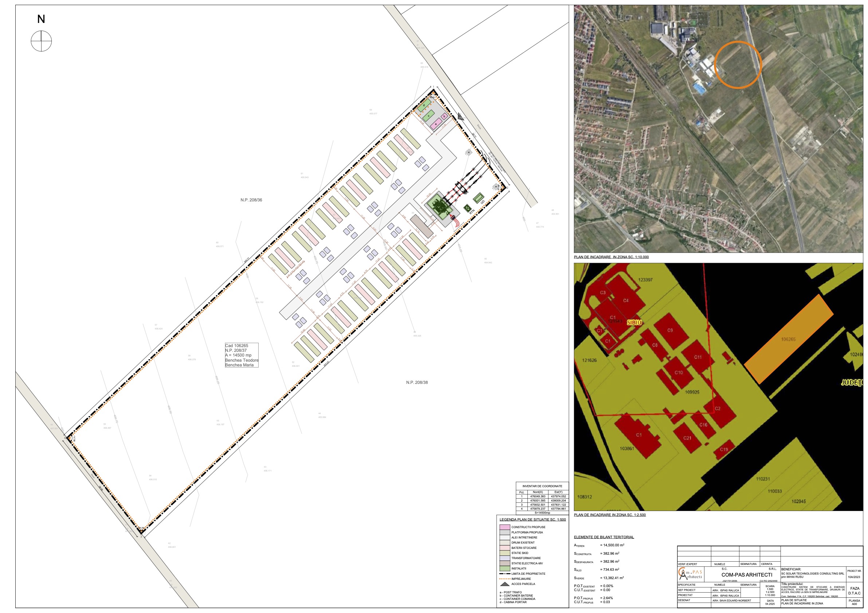
Task: Click the orange circle on aerial photo
Action: pyautogui.click(x=737, y=65)
